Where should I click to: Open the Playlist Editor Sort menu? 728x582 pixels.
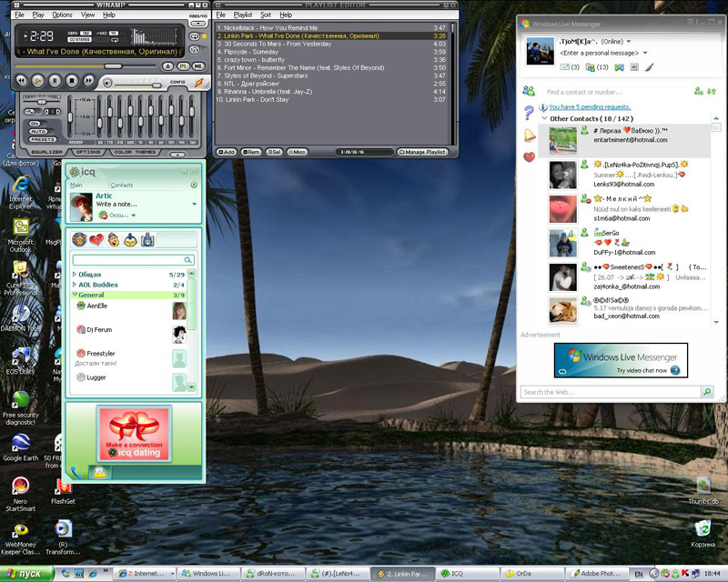[266, 15]
